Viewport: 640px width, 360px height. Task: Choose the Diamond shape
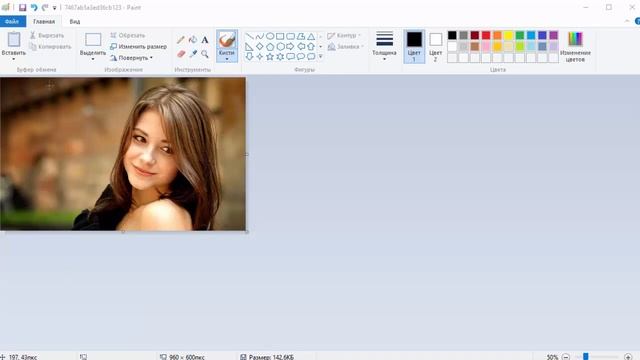[260, 47]
